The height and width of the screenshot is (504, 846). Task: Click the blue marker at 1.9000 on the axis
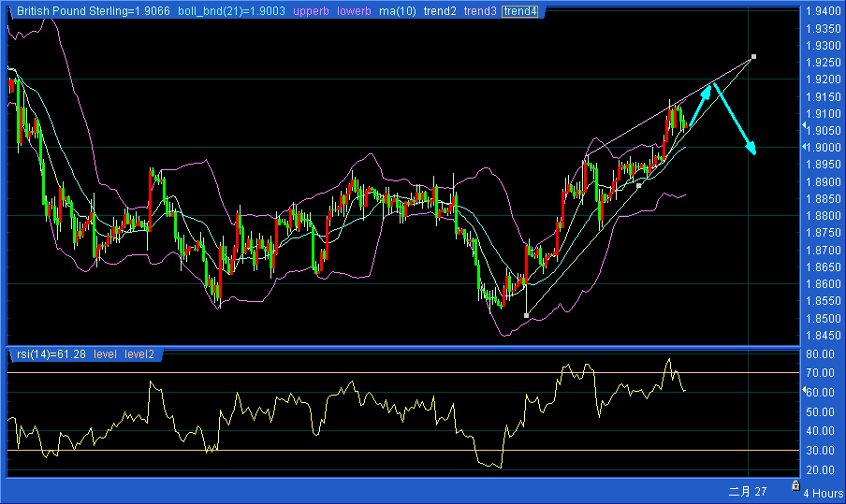(804, 147)
